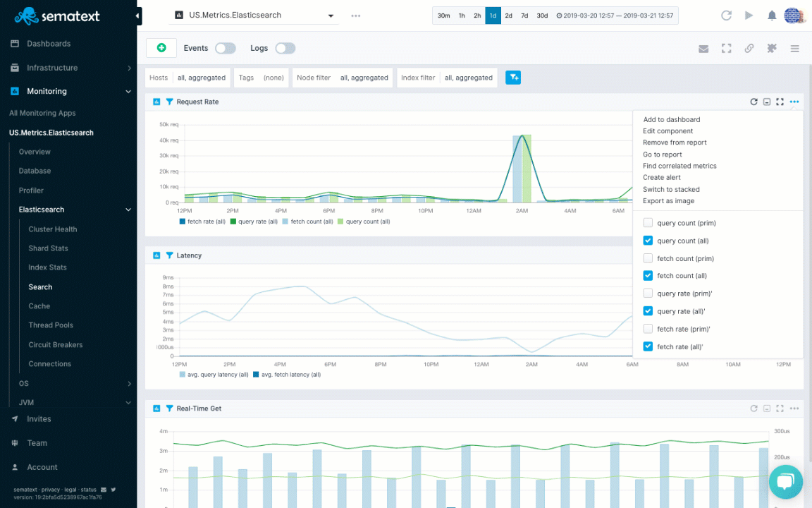Click the Request Rate filter funnel icon

(169, 102)
